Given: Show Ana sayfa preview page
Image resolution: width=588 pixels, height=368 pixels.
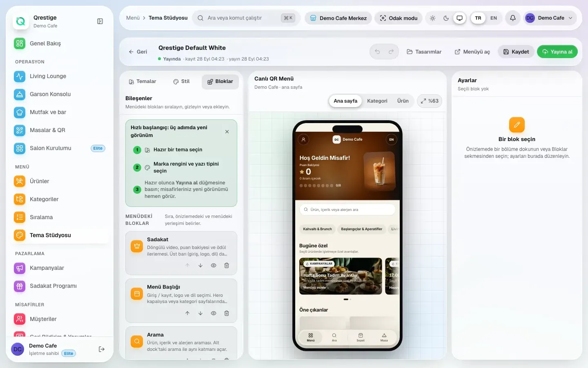Looking at the screenshot, I should [x=345, y=101].
